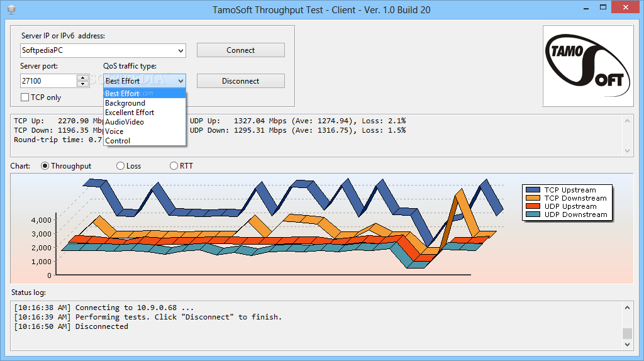Click the TCP Downstream legend swatch
The height and width of the screenshot is (361, 644).
(533, 198)
